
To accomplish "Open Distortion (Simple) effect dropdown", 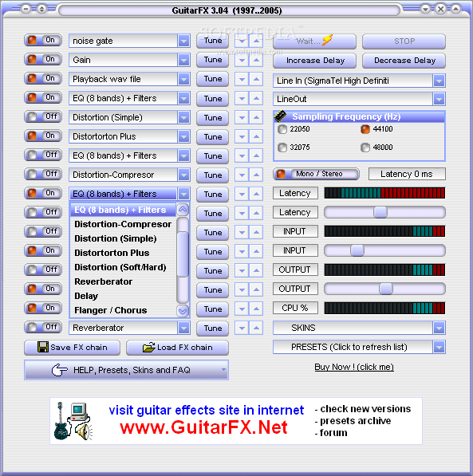I will pyautogui.click(x=183, y=117).
